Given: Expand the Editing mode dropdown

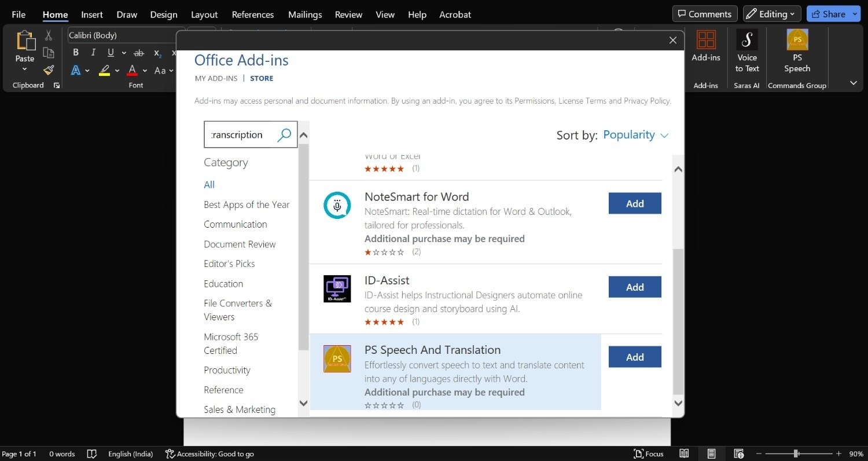Looking at the screenshot, I should click(x=772, y=14).
